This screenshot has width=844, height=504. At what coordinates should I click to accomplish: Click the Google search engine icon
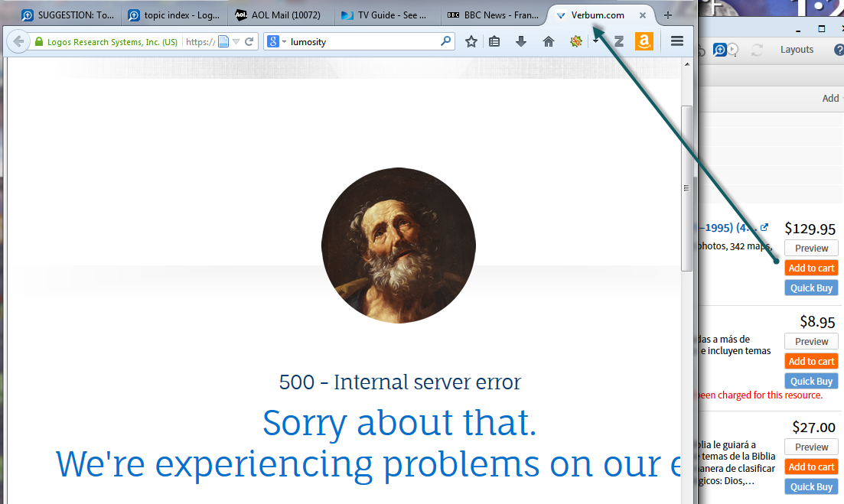[x=273, y=41]
